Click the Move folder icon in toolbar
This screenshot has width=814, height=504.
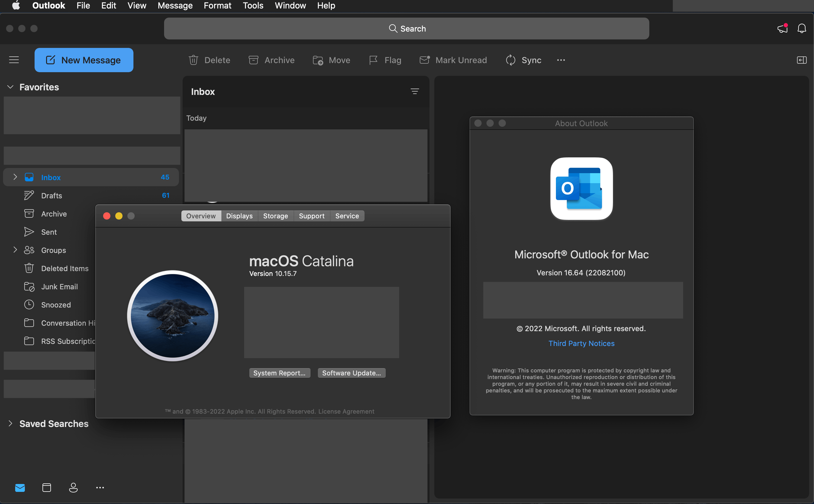(318, 60)
